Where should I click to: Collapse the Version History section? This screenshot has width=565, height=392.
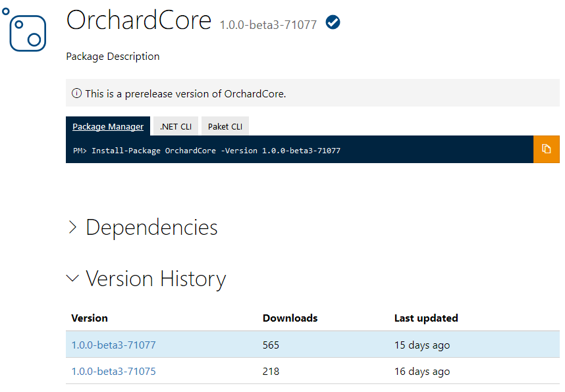click(x=147, y=279)
